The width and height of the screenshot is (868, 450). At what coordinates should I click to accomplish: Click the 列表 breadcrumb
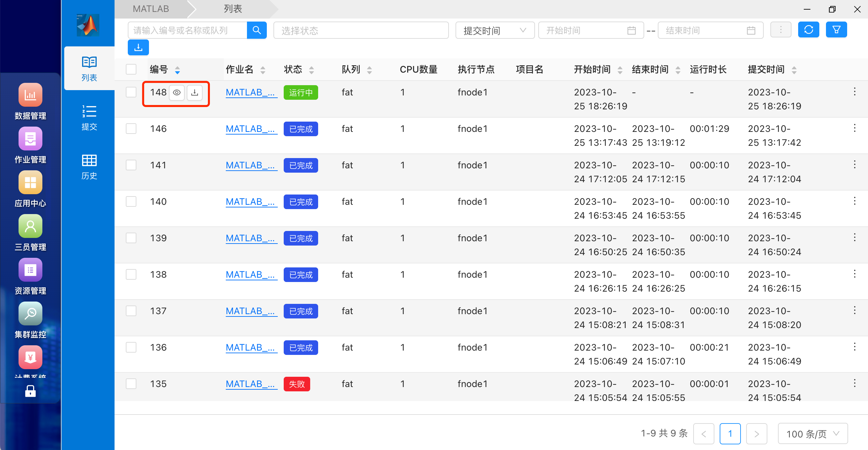(233, 9)
